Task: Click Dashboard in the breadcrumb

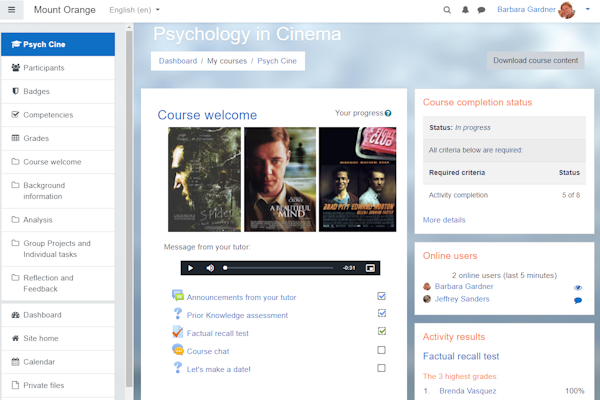Action: click(x=178, y=61)
